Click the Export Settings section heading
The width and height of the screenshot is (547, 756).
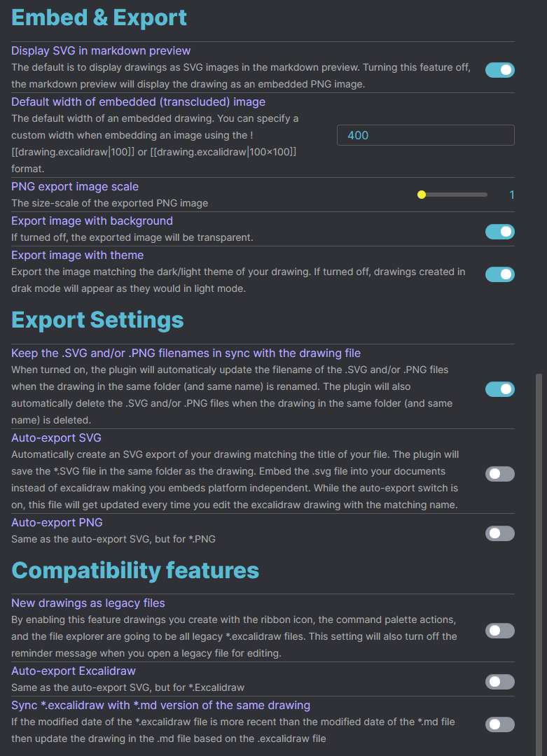97,320
